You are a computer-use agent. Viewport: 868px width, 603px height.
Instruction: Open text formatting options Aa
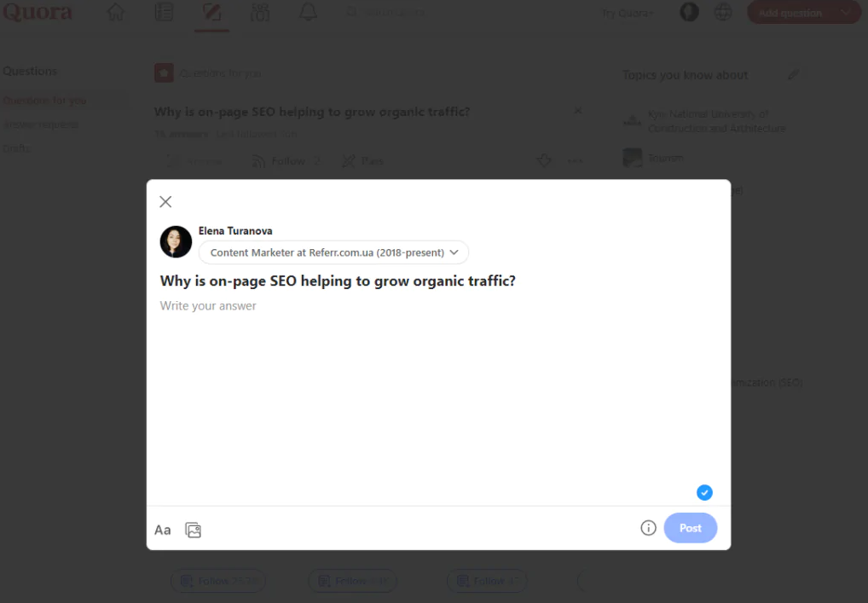point(162,530)
